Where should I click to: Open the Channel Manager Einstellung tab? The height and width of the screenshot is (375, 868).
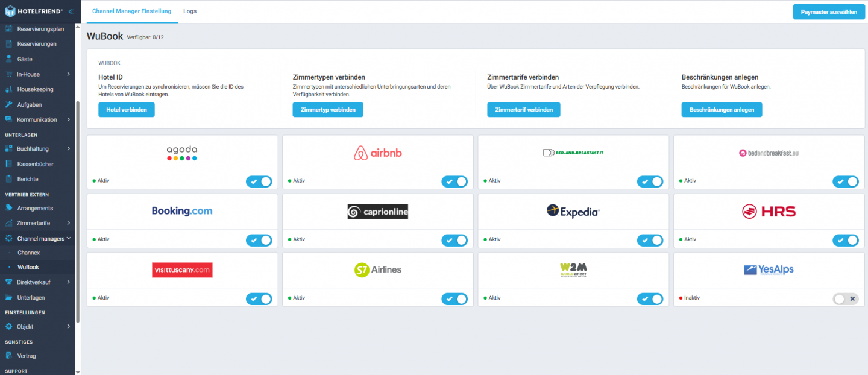[x=131, y=11]
